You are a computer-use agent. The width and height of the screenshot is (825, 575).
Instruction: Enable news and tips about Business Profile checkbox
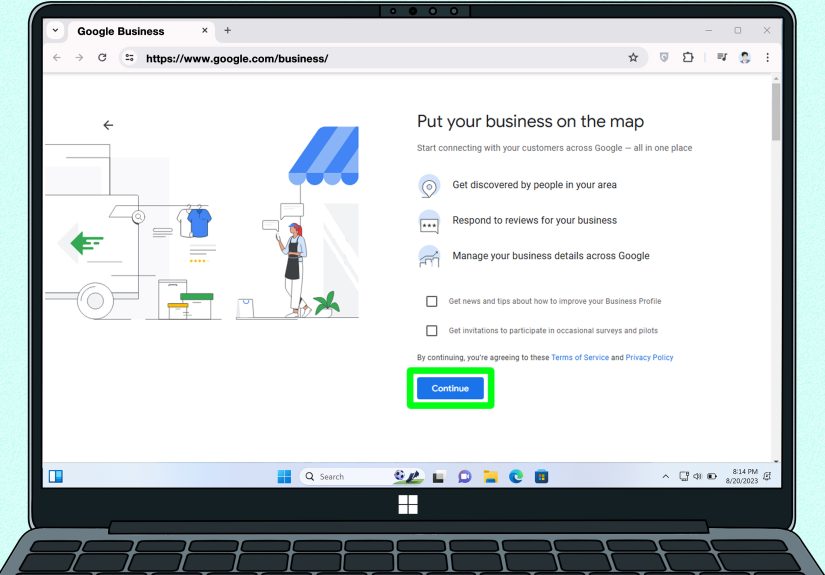(431, 301)
